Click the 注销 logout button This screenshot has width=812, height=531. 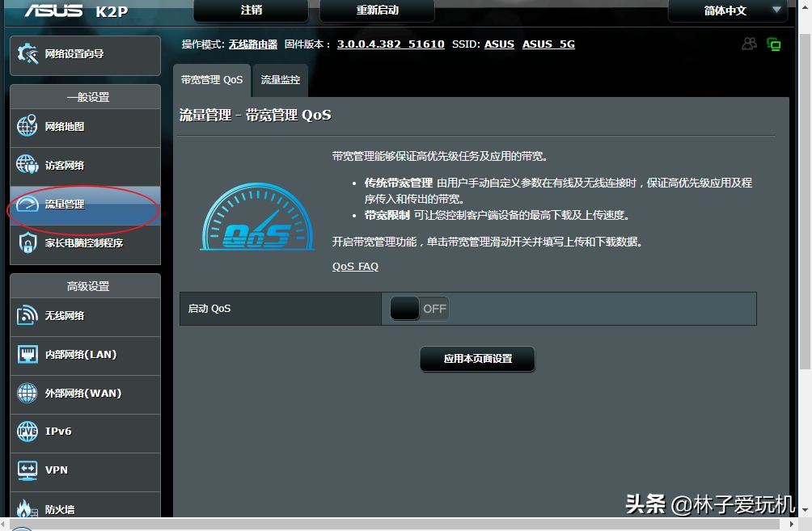click(x=252, y=11)
